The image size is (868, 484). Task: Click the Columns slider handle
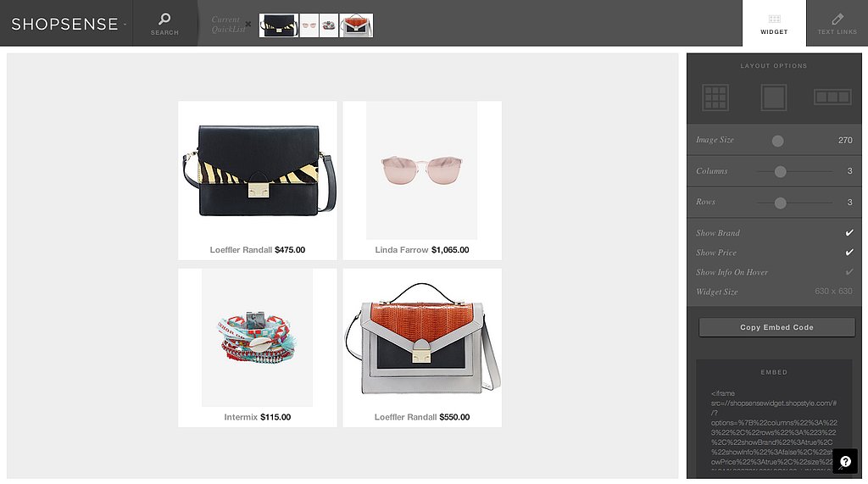780,172
